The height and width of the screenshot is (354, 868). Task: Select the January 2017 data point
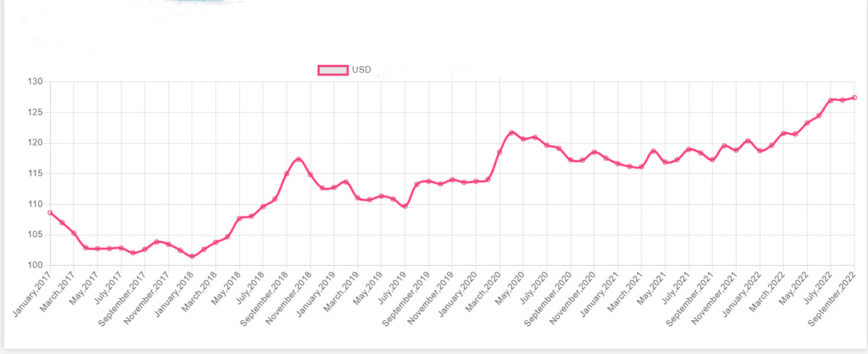[50, 212]
